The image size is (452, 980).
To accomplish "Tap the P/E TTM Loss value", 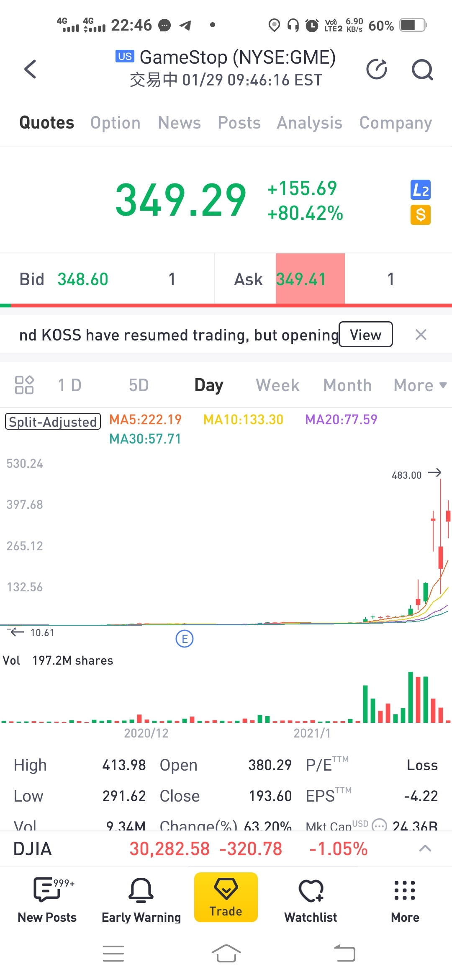I will tap(422, 765).
